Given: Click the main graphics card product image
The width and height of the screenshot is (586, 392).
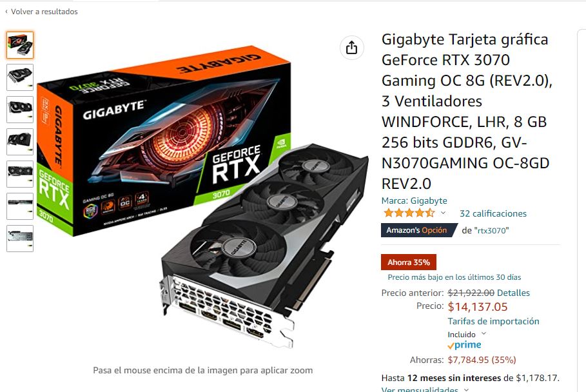Looking at the screenshot, I should tap(202, 197).
